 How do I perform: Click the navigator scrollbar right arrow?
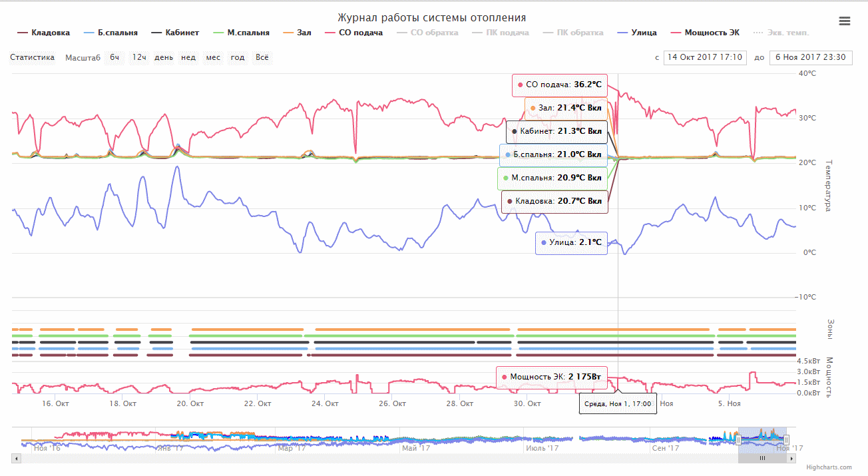point(792,458)
